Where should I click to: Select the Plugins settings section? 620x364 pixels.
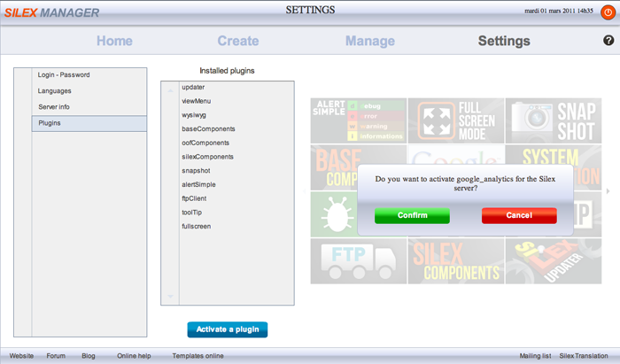89,123
